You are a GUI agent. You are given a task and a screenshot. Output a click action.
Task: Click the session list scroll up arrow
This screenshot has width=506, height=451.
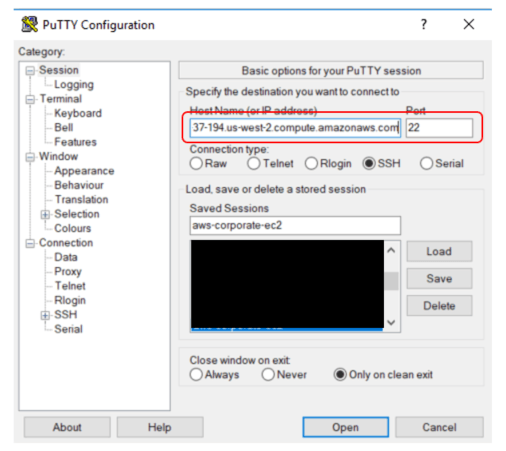[x=391, y=250]
